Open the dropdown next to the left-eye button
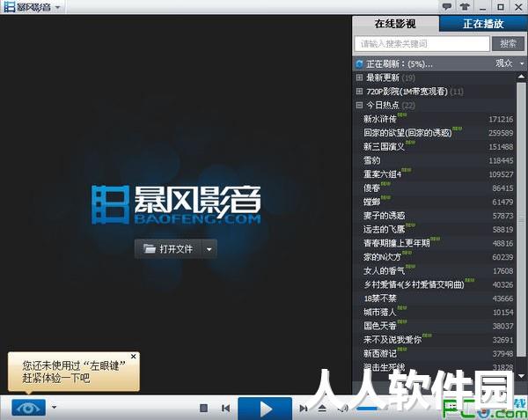Image resolution: width=528 pixels, height=420 pixels. coord(54,407)
